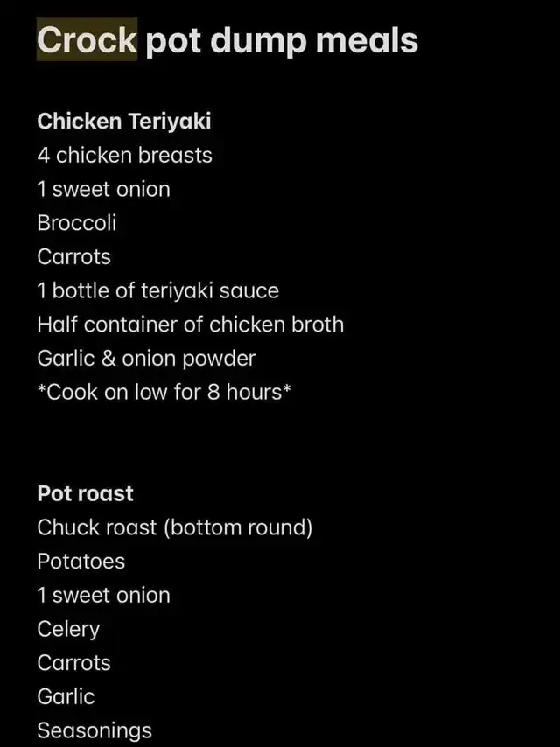
Task: Tap the "Potatoes" ingredient line
Action: (80, 562)
